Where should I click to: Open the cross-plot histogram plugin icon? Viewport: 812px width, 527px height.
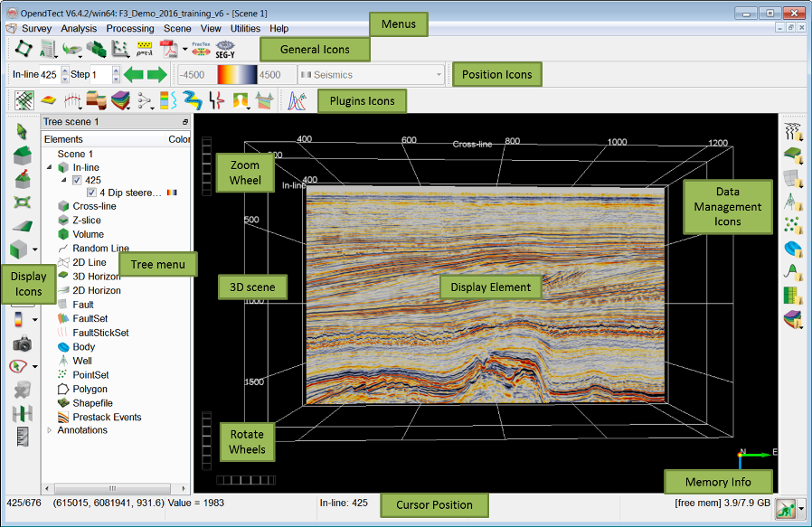pos(297,100)
